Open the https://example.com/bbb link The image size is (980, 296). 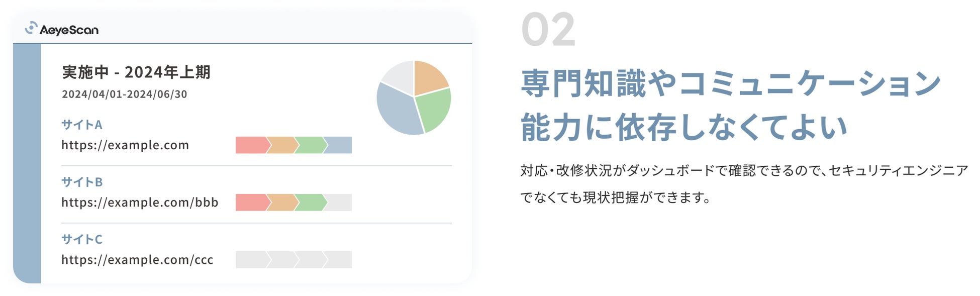coord(140,203)
